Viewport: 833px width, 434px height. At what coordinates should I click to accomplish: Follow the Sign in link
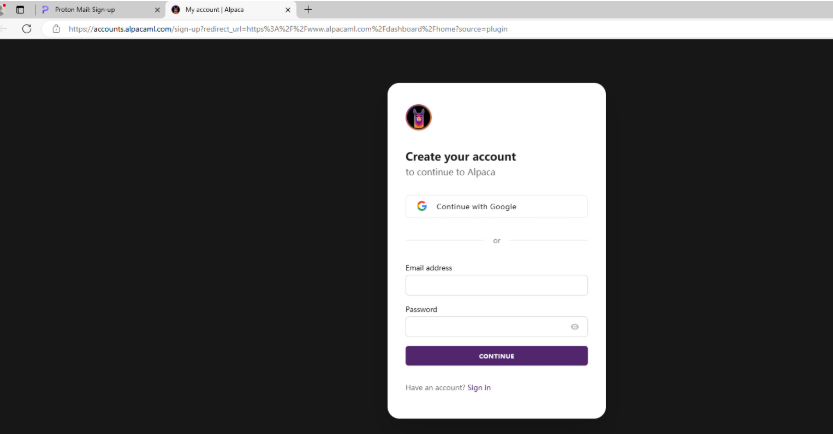pos(479,387)
